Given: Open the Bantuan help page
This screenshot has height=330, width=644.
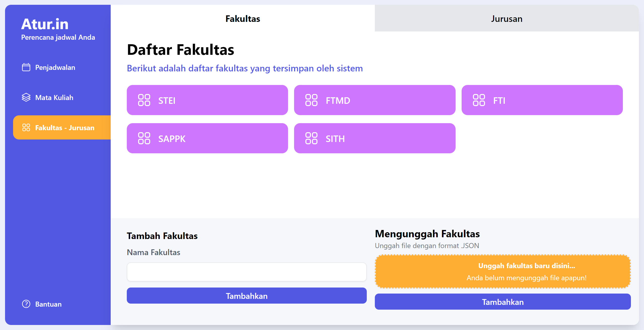Looking at the screenshot, I should [x=48, y=304].
